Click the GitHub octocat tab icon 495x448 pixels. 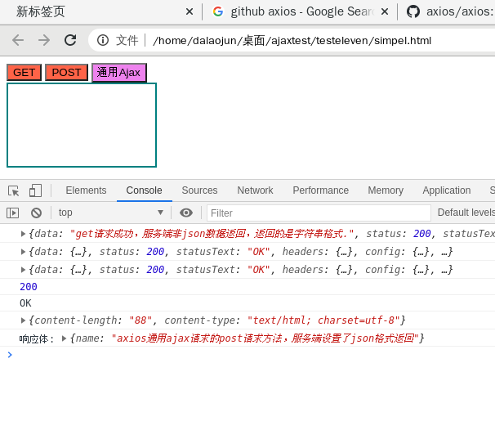coord(413,11)
